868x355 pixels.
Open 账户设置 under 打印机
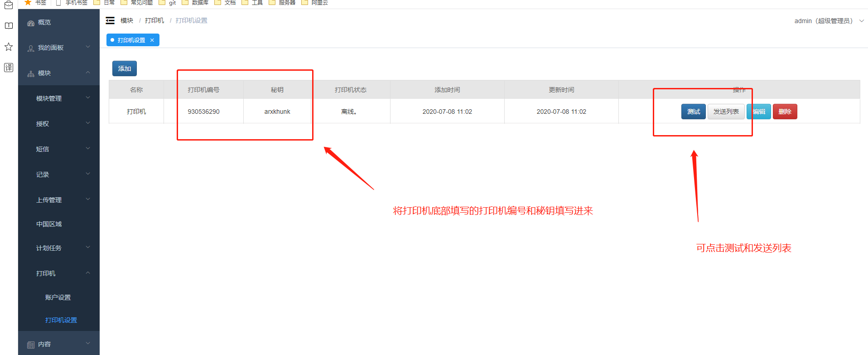tap(59, 297)
